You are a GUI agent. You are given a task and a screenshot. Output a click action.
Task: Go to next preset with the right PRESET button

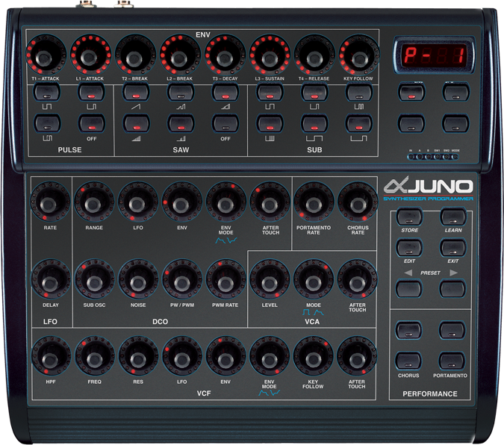tap(452, 288)
